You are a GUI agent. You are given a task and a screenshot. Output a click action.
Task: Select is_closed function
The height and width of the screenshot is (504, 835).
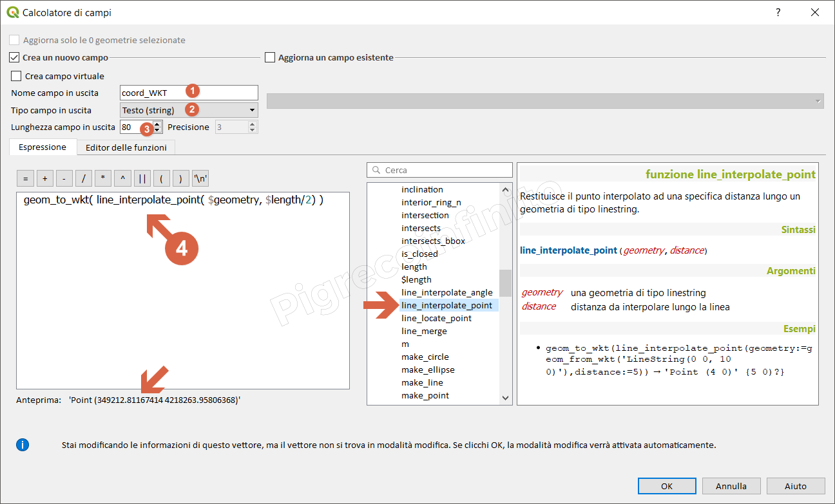point(419,254)
